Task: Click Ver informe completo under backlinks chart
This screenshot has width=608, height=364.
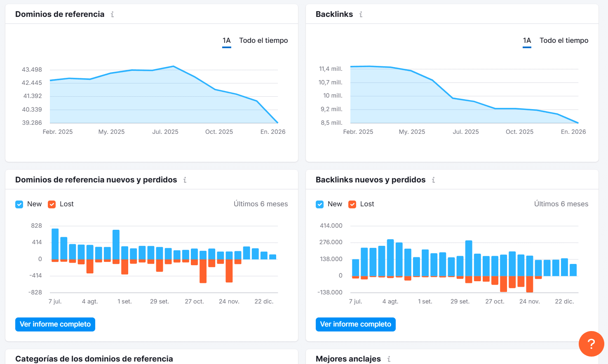Action: pyautogui.click(x=355, y=324)
